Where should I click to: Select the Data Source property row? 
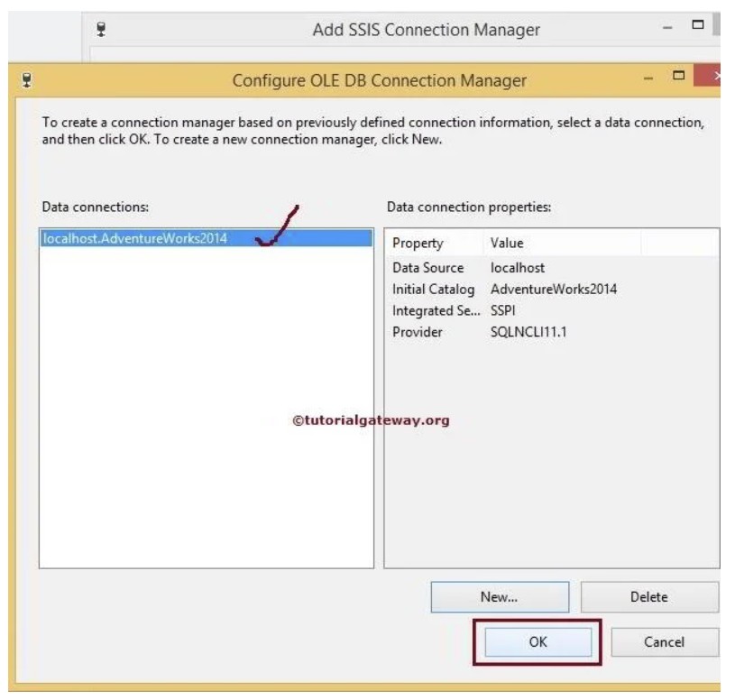coord(552,268)
